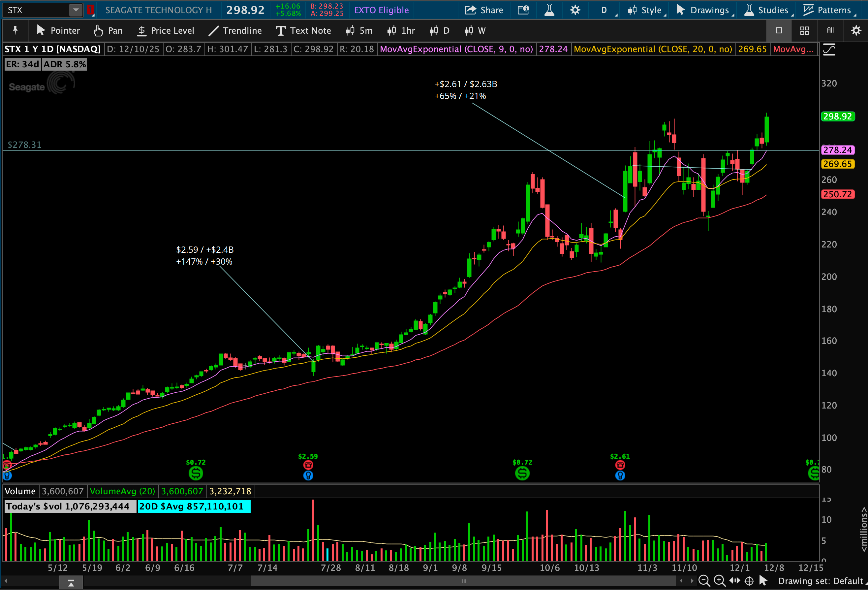
Task: Choose the Price Level tool
Action: click(166, 31)
